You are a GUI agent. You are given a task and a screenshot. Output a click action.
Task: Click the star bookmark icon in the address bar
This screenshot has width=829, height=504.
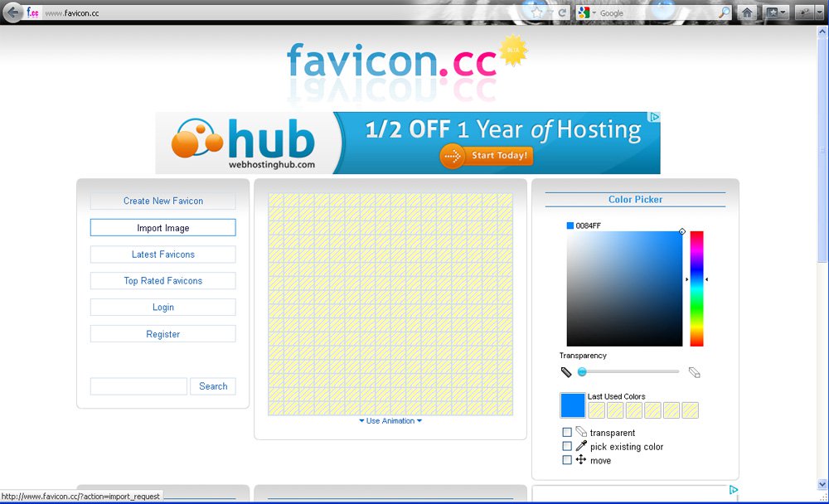point(537,12)
